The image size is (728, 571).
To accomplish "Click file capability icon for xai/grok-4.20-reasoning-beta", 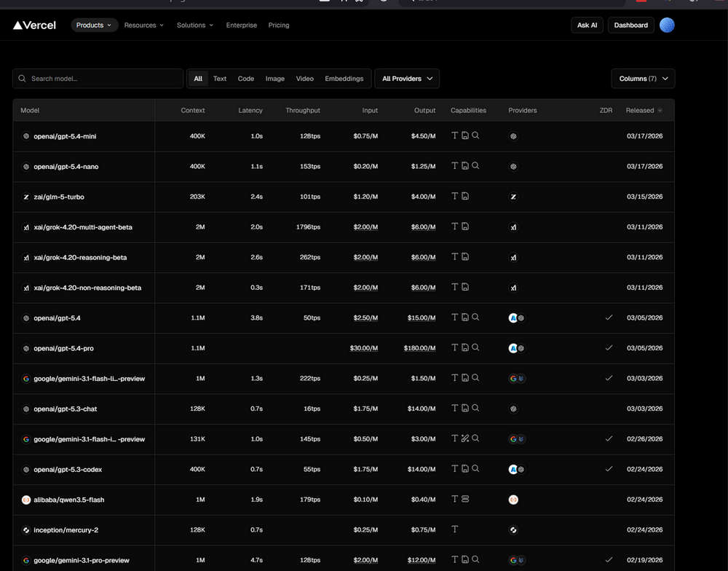I will 464,256.
